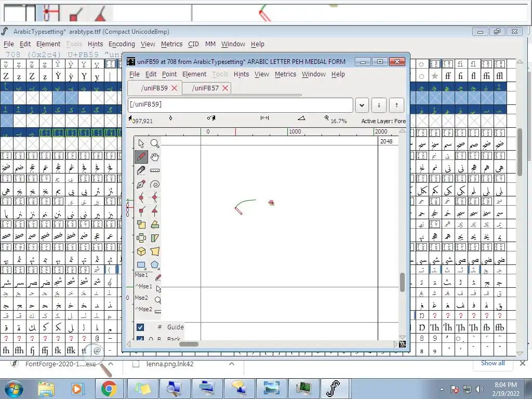532x399 pixels.
Task: Open Chrome from the taskbar
Action: tap(109, 389)
